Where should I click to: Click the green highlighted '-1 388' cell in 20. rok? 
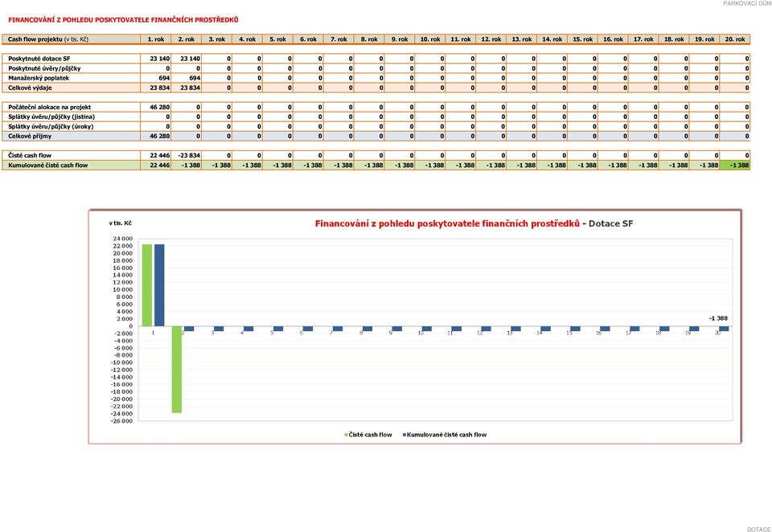coord(735,166)
